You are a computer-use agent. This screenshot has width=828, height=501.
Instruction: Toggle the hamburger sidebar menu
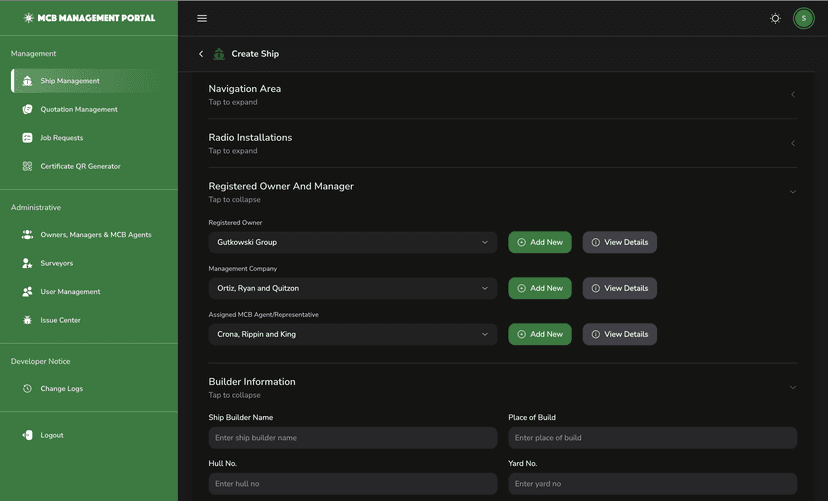coord(202,18)
